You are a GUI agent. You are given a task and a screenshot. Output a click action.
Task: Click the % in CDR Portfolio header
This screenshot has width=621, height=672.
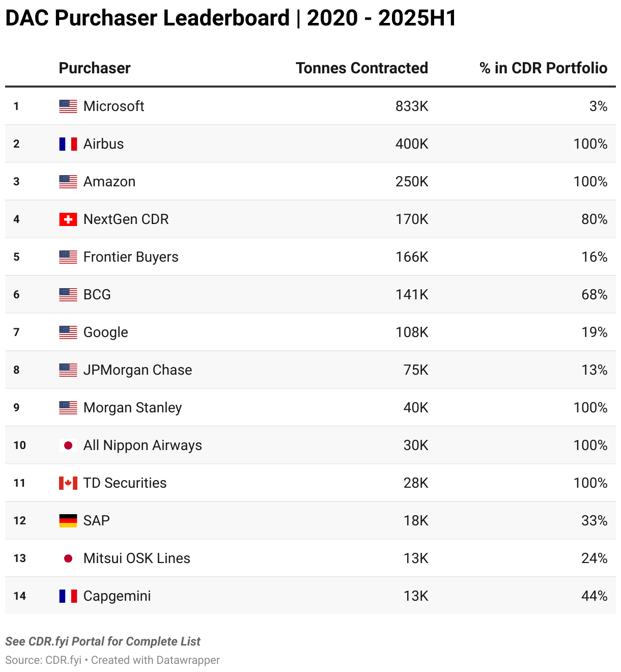pos(543,68)
